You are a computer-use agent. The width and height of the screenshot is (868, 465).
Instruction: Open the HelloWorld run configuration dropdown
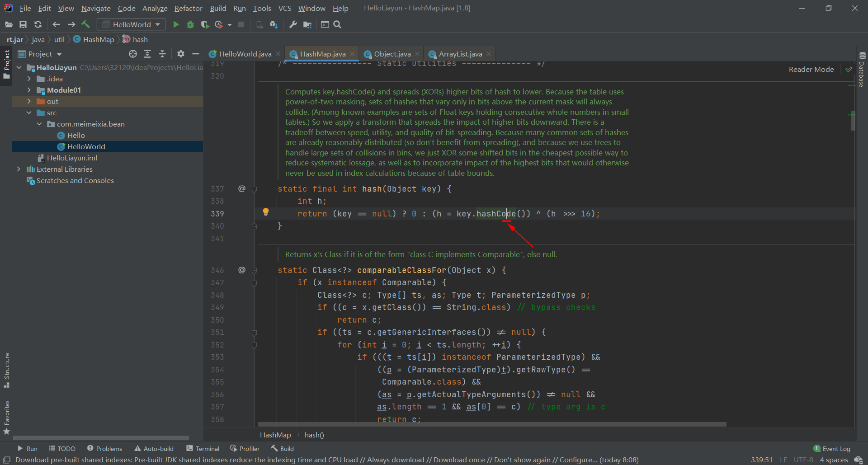click(131, 24)
